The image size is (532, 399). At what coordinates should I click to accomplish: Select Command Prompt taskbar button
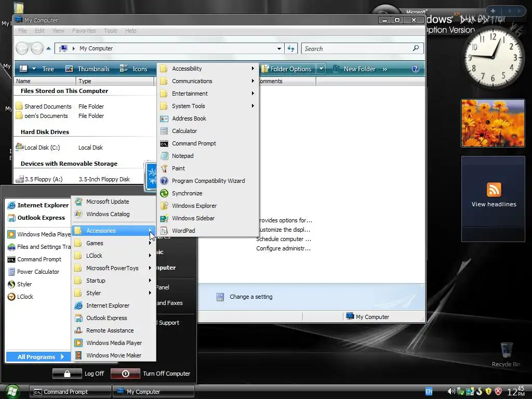(x=70, y=392)
